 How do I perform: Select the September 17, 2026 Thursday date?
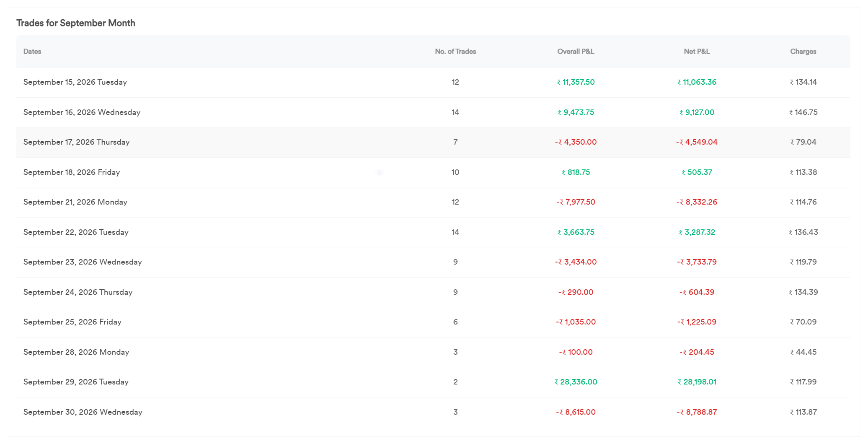[77, 142]
